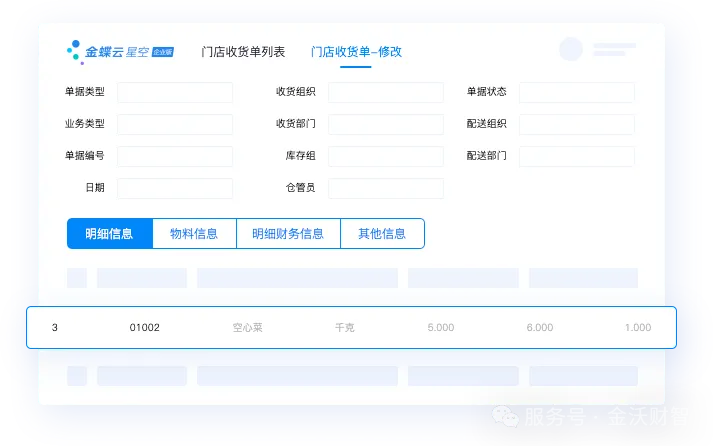Select the 5.000 quantity cell

point(441,327)
